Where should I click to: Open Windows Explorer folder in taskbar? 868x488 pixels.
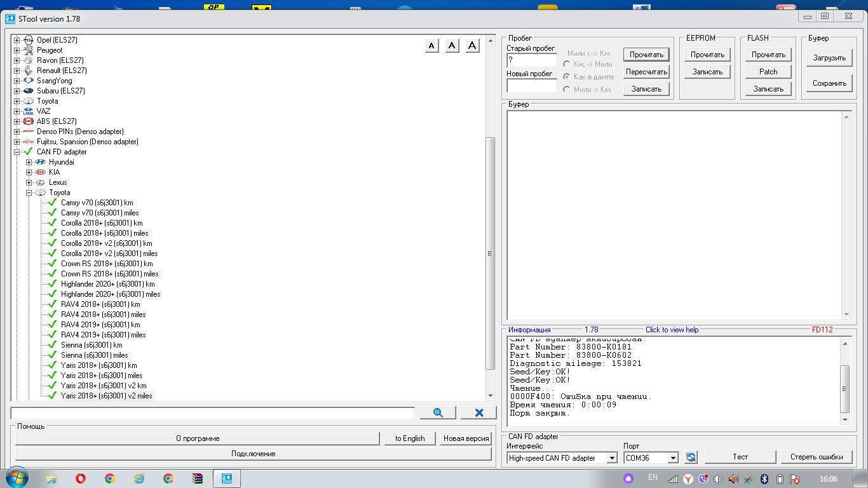coord(51,478)
